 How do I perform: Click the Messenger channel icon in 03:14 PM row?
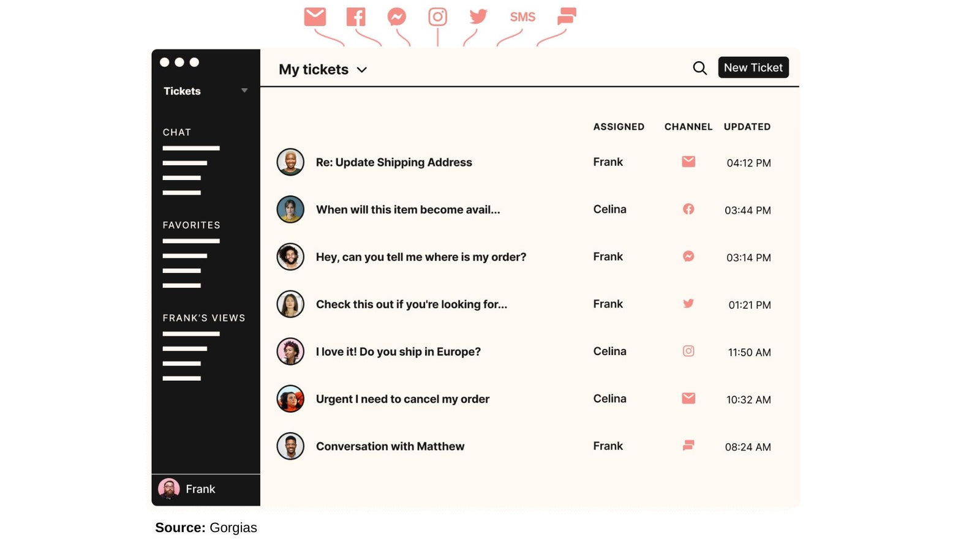click(688, 257)
